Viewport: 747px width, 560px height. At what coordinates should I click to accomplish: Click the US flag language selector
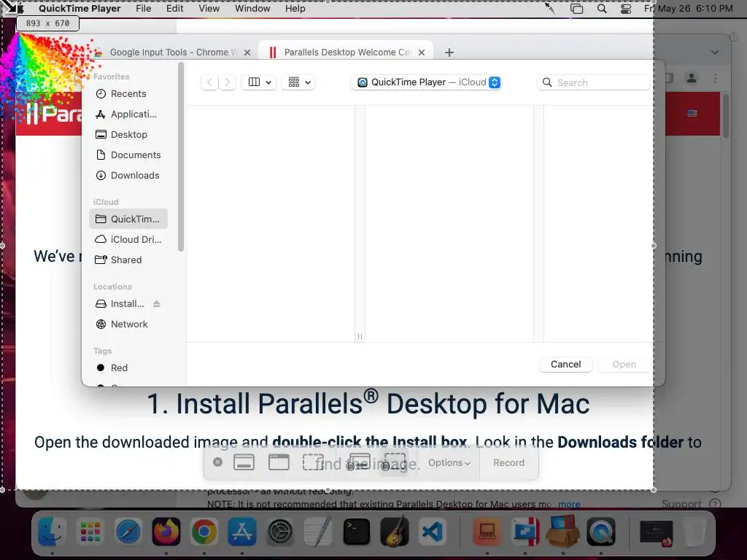coord(692,113)
